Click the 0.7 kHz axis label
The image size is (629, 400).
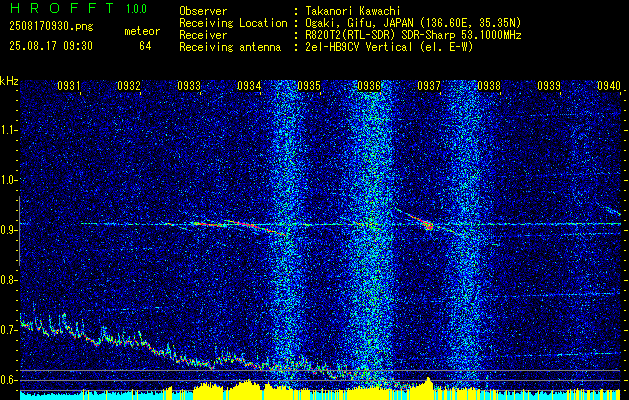coord(8,330)
